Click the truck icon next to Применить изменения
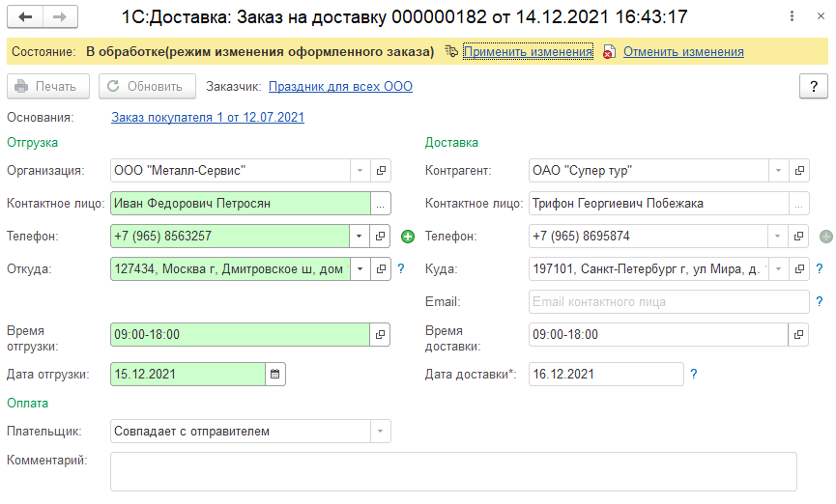836x504 pixels. pos(451,52)
